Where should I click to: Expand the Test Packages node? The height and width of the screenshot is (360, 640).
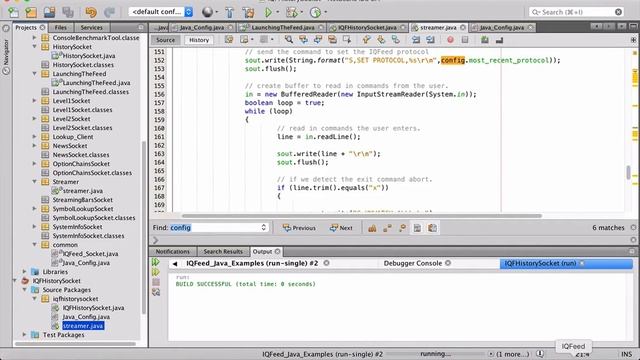pyautogui.click(x=24, y=335)
